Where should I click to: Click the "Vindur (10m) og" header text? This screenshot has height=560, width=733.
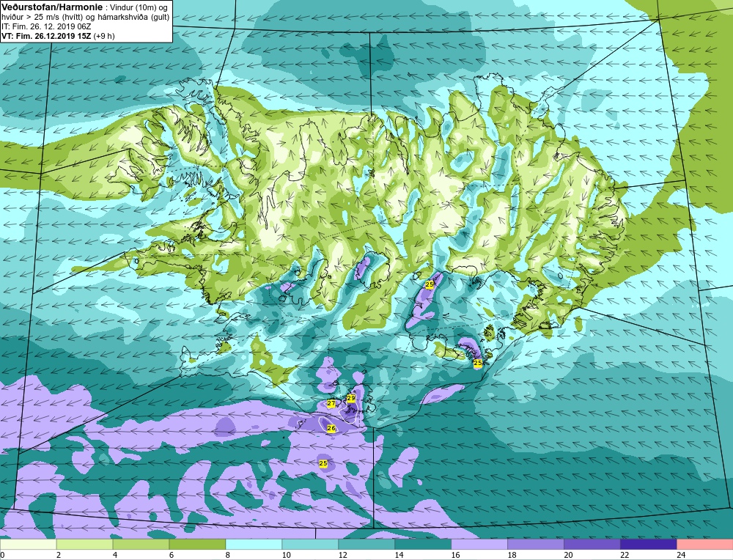pyautogui.click(x=139, y=7)
